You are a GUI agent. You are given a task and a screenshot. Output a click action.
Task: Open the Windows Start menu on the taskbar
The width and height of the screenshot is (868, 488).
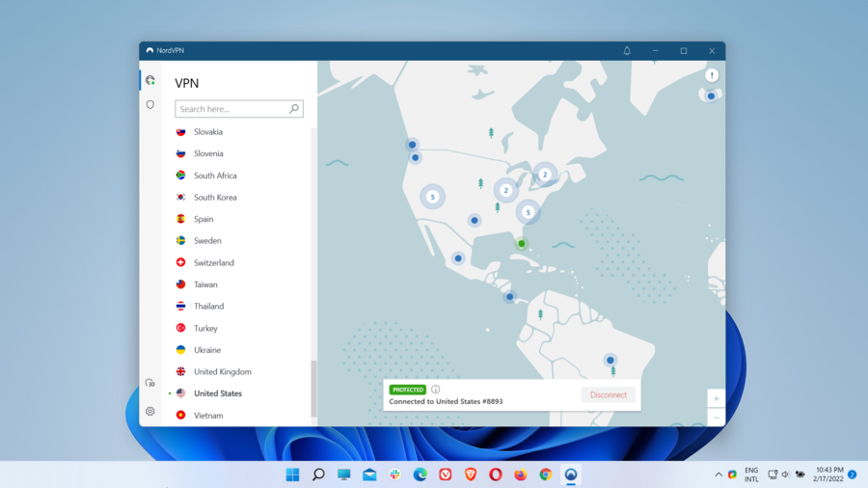[x=292, y=474]
